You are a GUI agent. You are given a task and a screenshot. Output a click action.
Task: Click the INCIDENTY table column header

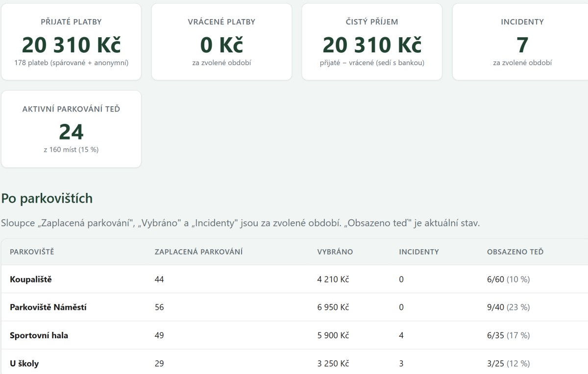point(419,252)
